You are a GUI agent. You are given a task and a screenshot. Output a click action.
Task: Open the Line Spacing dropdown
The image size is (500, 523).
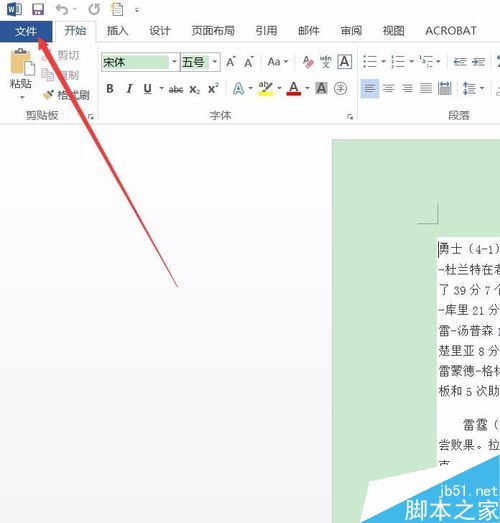click(x=473, y=89)
